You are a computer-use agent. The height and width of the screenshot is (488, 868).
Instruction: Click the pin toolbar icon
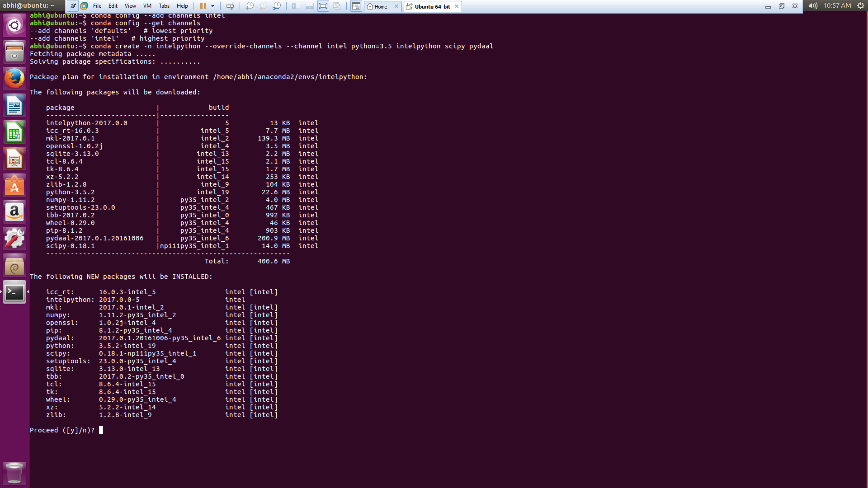73,6
